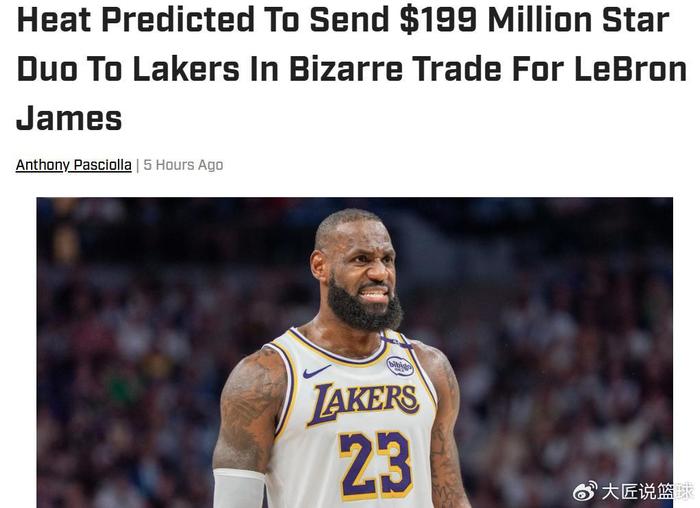
Task: Click the word "Trade" in the headline
Action: [458, 69]
